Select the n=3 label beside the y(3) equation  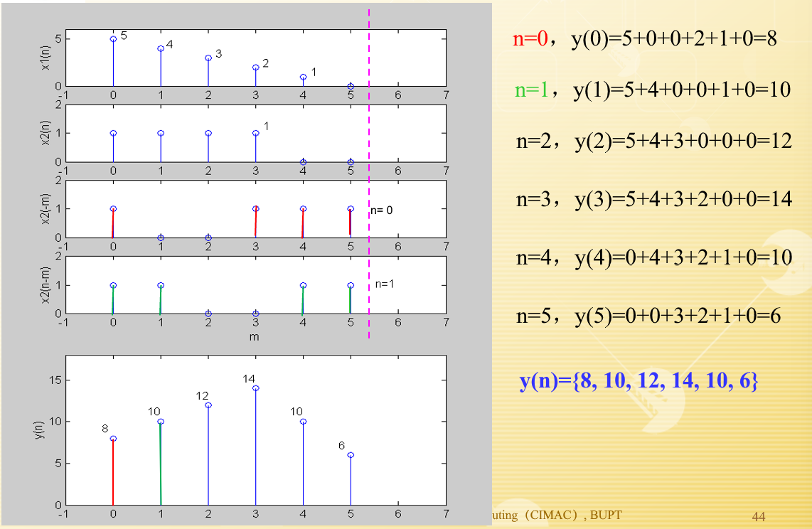[x=534, y=199]
